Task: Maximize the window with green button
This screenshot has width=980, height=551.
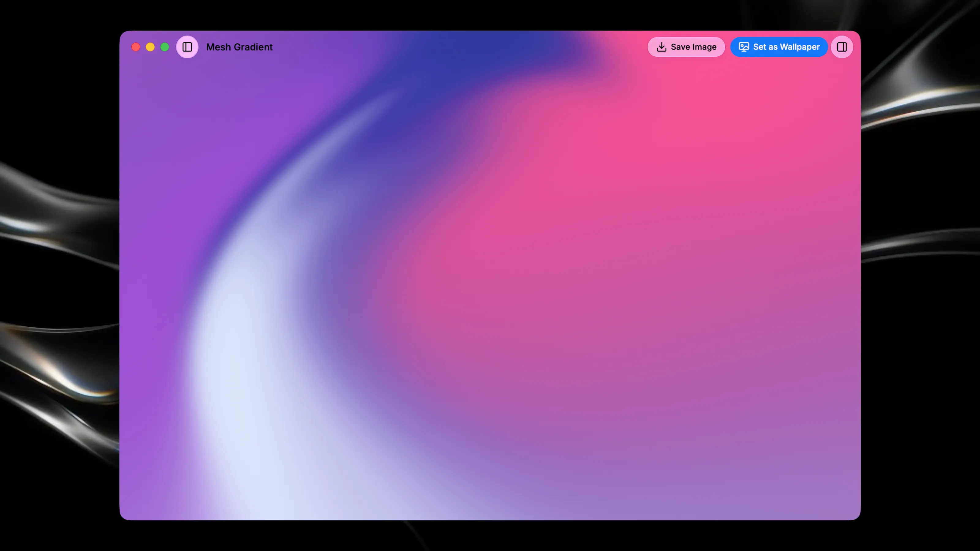Action: 165,47
